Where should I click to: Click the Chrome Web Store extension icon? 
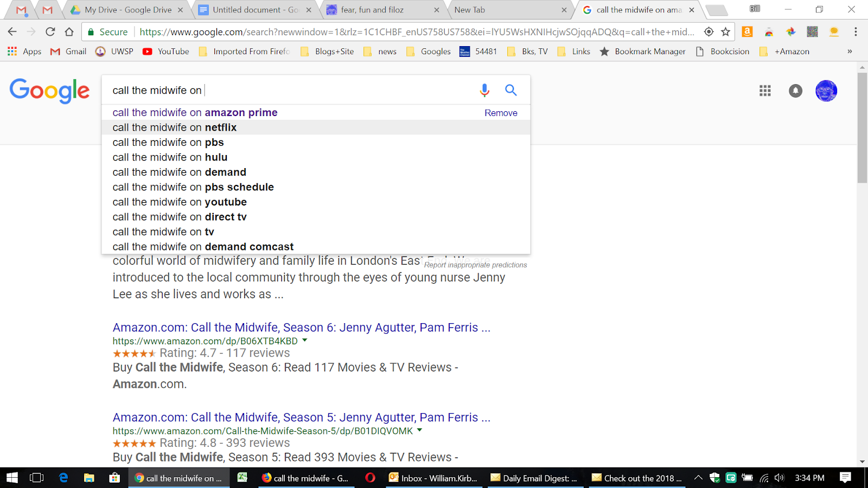[769, 32]
